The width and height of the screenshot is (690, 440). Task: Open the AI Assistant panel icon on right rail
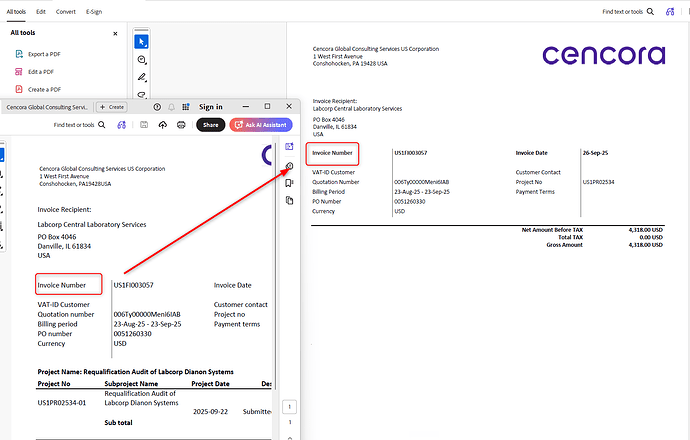coord(289,147)
